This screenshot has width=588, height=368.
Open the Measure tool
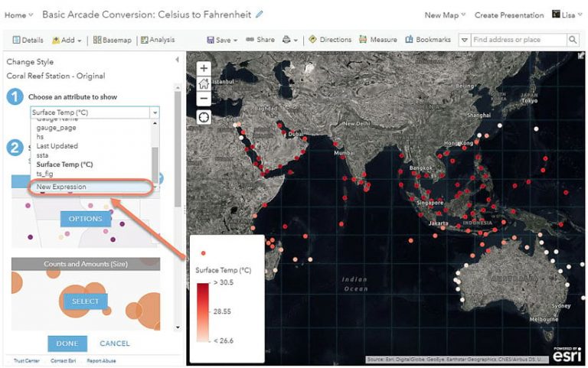[378, 40]
